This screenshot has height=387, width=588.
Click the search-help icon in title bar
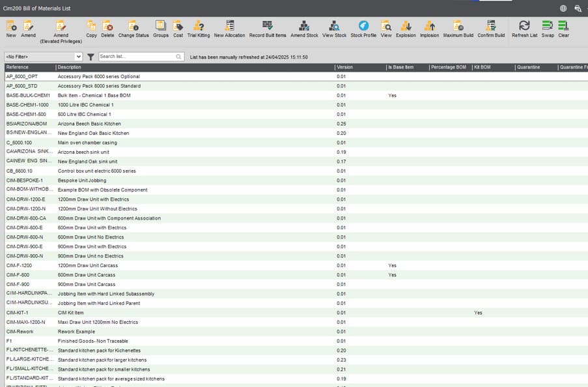[578, 8]
